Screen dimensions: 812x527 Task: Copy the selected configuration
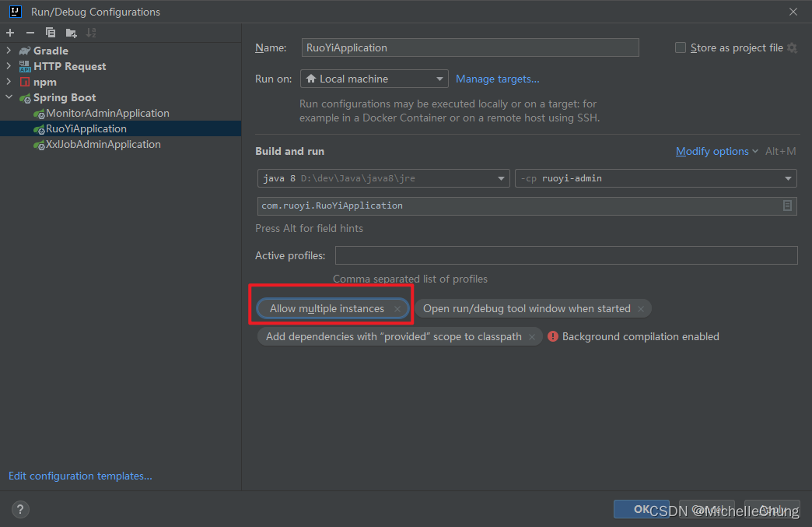coord(51,33)
